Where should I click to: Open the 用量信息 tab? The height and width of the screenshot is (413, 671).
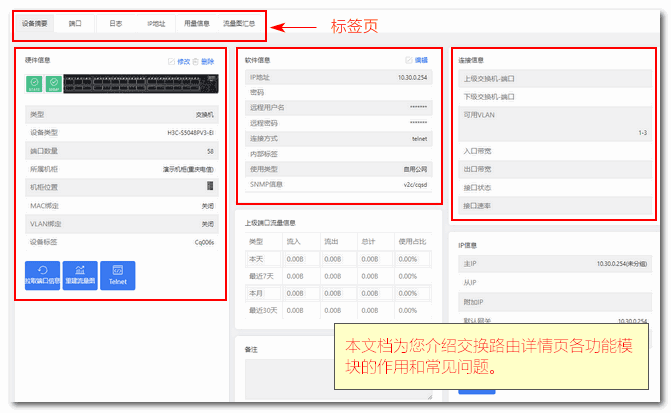(197, 24)
